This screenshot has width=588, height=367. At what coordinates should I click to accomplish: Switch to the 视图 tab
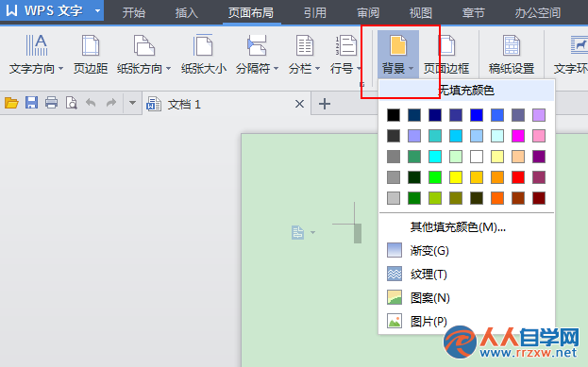(420, 13)
